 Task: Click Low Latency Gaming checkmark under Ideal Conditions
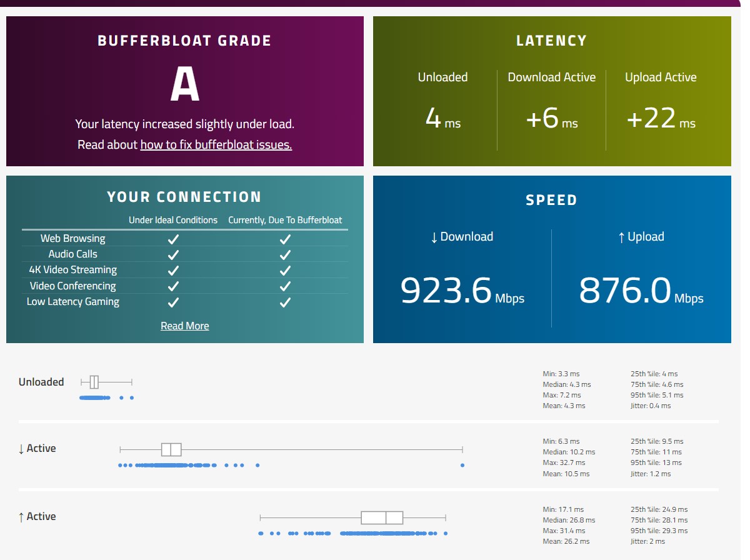(x=173, y=302)
